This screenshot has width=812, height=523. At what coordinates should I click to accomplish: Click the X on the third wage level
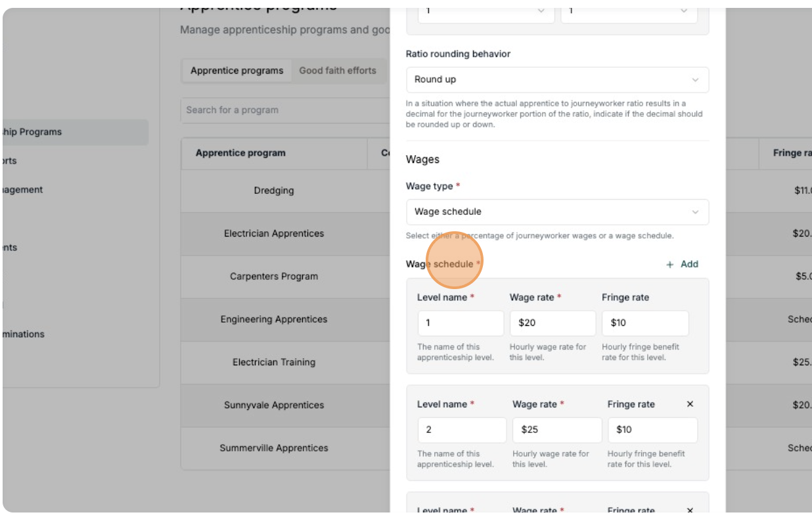pos(690,511)
